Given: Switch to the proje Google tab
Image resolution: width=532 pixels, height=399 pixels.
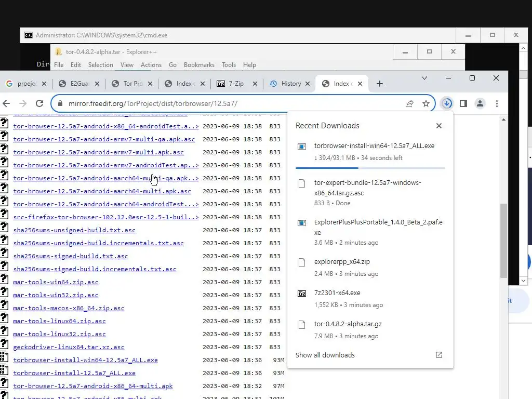Looking at the screenshot, I should click(x=22, y=84).
